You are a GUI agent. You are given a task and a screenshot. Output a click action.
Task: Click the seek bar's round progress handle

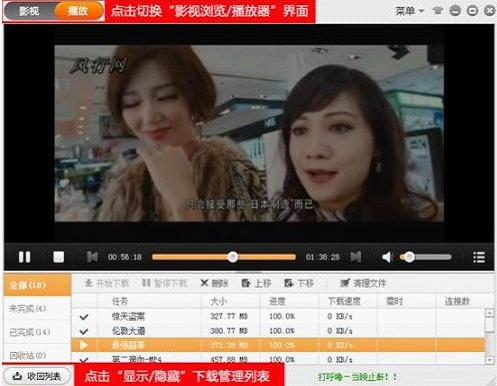(233, 257)
